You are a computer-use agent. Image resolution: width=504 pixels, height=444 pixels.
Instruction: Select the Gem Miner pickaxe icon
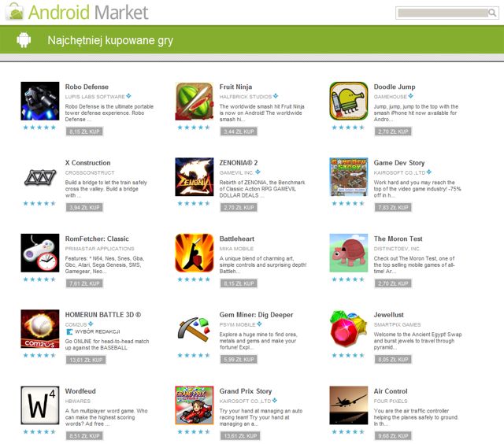point(195,329)
